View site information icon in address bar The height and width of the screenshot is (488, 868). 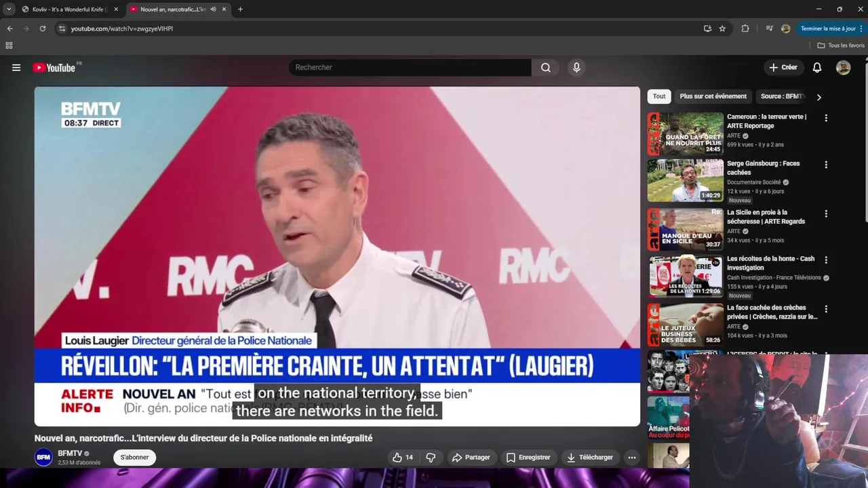(x=62, y=28)
